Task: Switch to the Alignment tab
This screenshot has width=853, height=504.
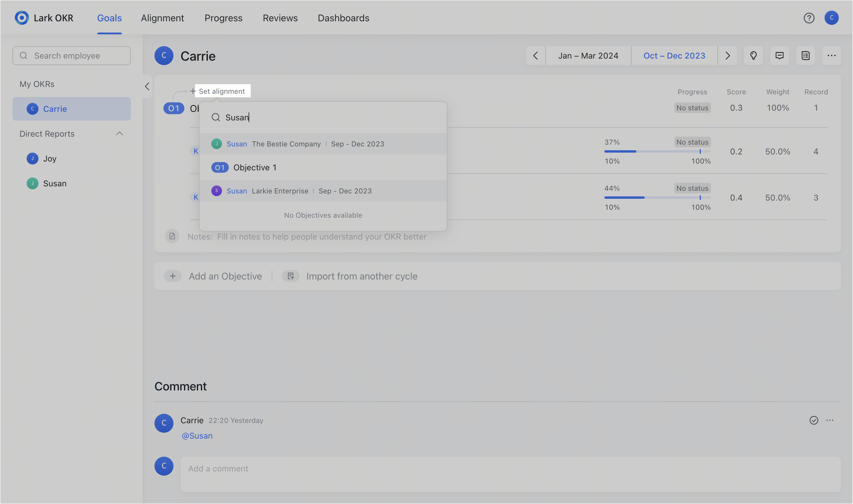Action: click(x=162, y=18)
